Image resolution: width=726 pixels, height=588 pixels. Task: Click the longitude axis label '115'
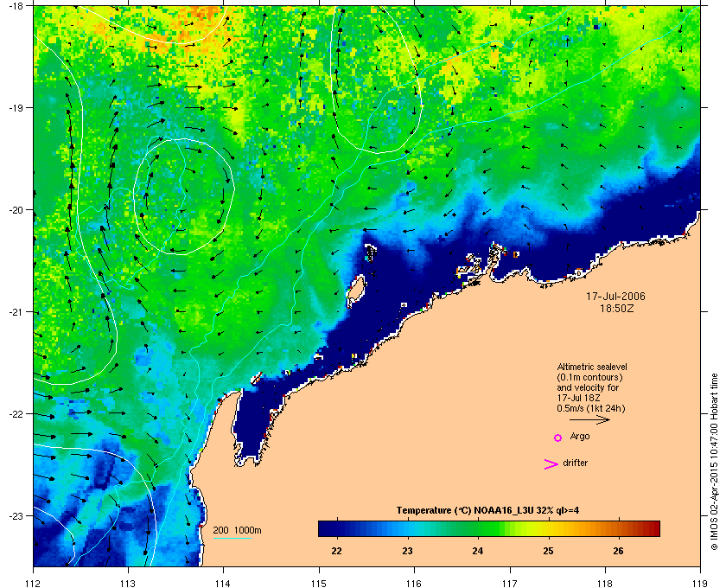coord(319,583)
